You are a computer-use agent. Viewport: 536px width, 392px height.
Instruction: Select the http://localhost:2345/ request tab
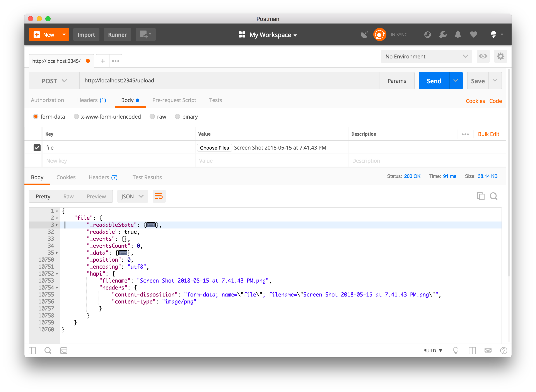[61, 61]
